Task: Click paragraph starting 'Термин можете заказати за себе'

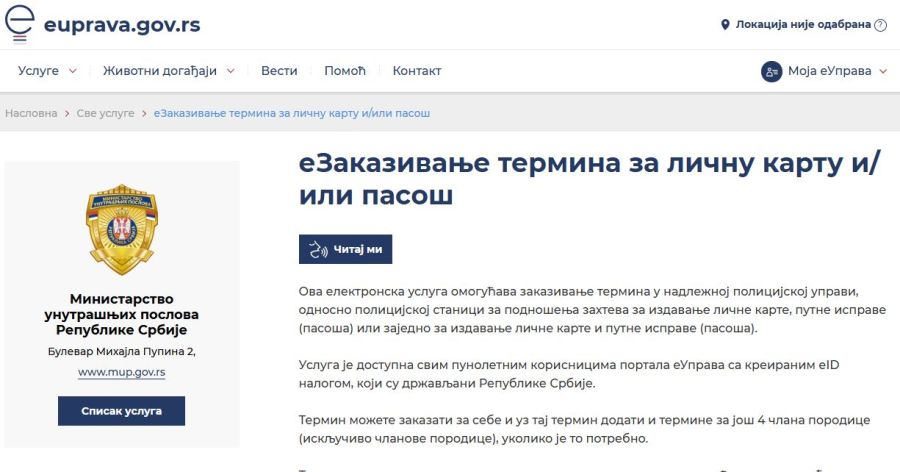Action: click(x=584, y=429)
